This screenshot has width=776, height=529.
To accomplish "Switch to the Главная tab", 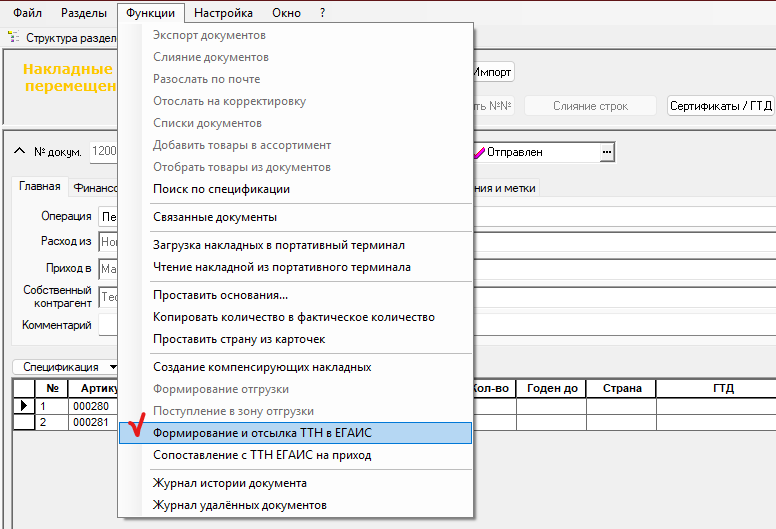I will point(40,187).
